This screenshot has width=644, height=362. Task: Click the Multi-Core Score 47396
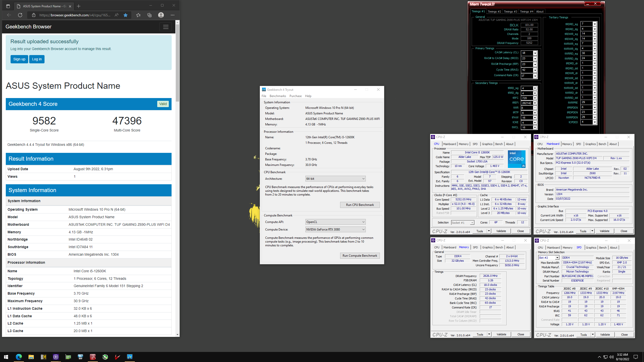click(127, 121)
